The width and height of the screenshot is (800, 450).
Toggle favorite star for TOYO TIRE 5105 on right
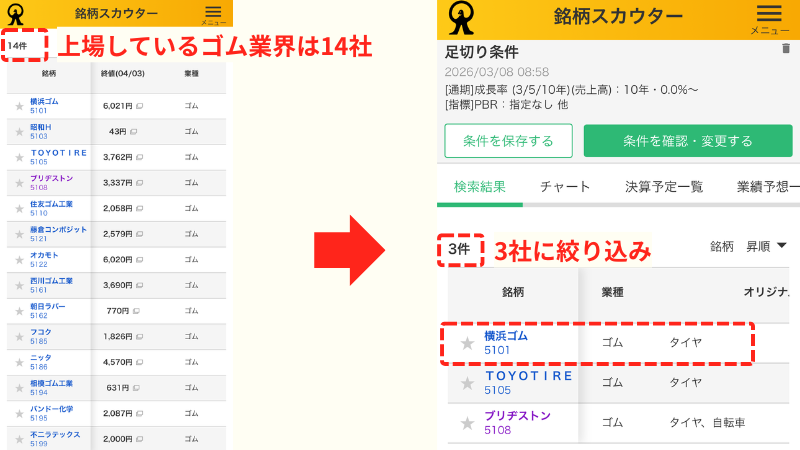coord(467,383)
